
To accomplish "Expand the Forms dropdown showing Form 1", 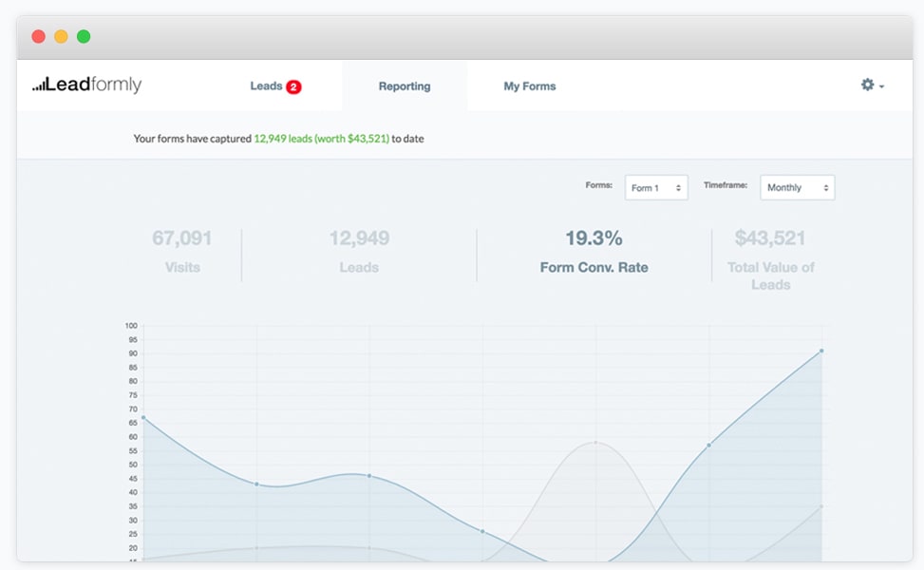I will pyautogui.click(x=656, y=187).
